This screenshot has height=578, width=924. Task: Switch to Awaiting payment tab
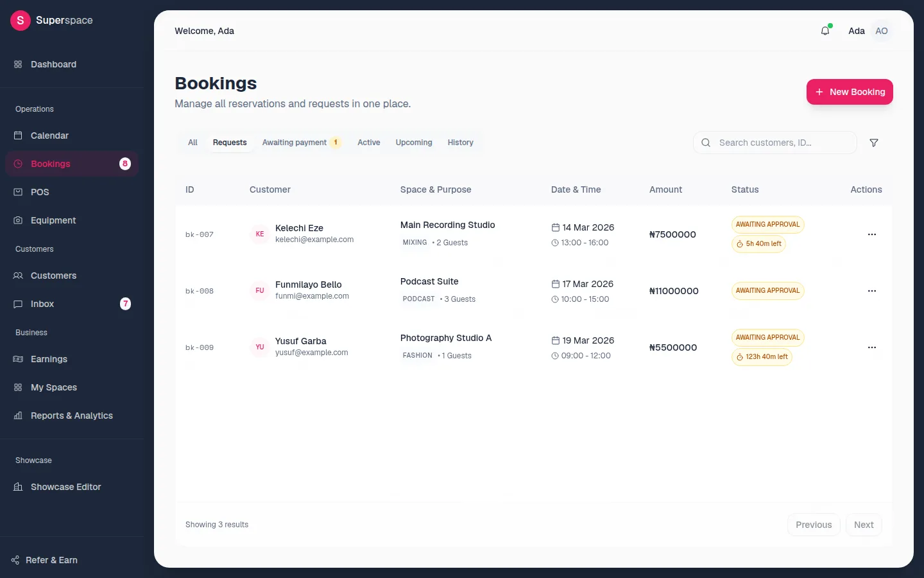(x=302, y=143)
